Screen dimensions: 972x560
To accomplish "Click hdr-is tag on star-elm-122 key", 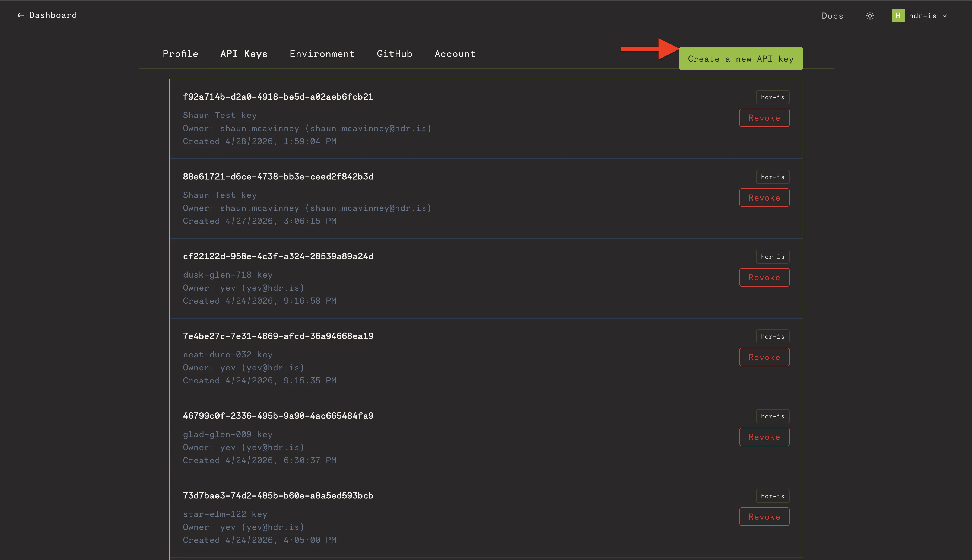I will coord(772,496).
